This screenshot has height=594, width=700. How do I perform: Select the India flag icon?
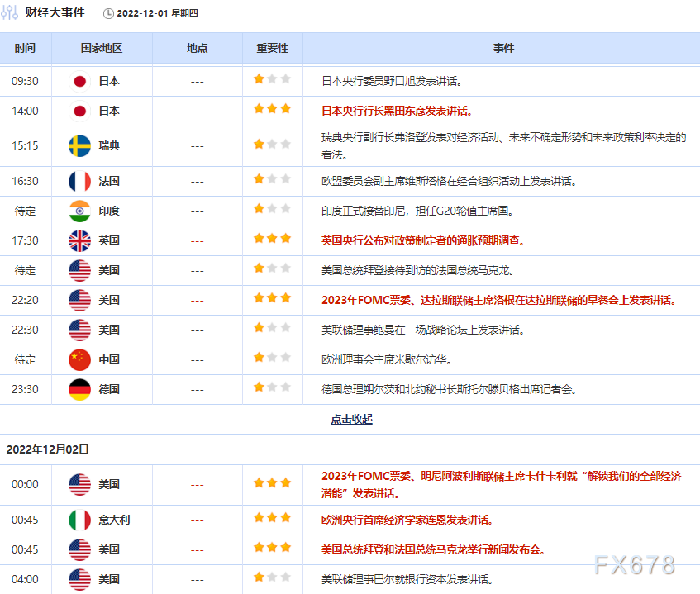pos(79,211)
